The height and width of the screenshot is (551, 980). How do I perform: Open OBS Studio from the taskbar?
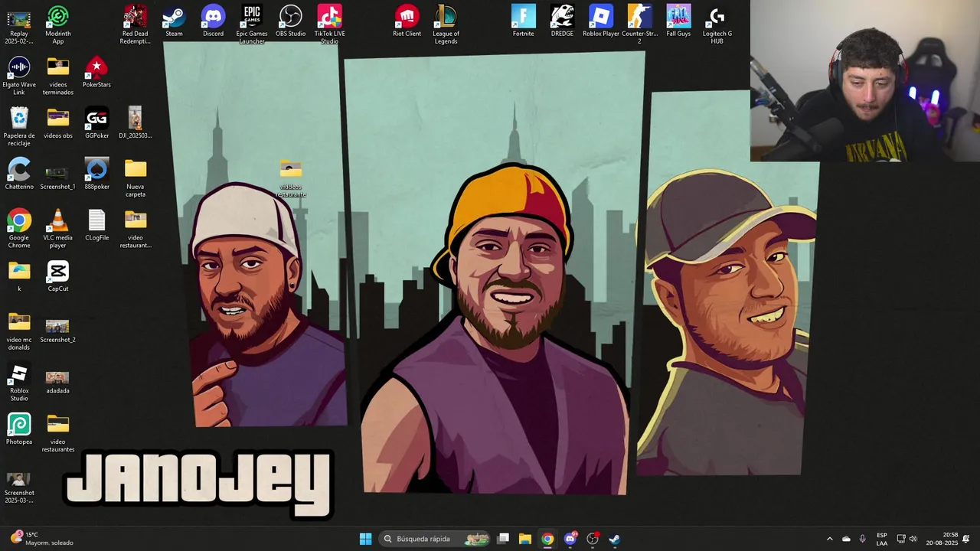pos(593,539)
